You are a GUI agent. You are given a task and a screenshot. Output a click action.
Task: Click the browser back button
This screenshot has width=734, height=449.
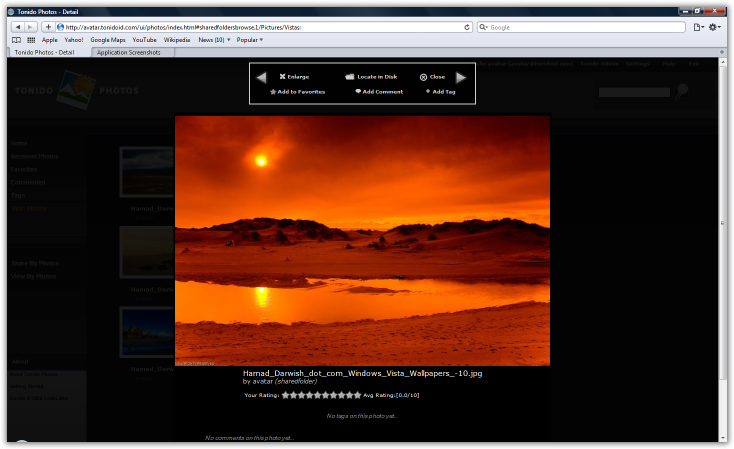click(18, 27)
